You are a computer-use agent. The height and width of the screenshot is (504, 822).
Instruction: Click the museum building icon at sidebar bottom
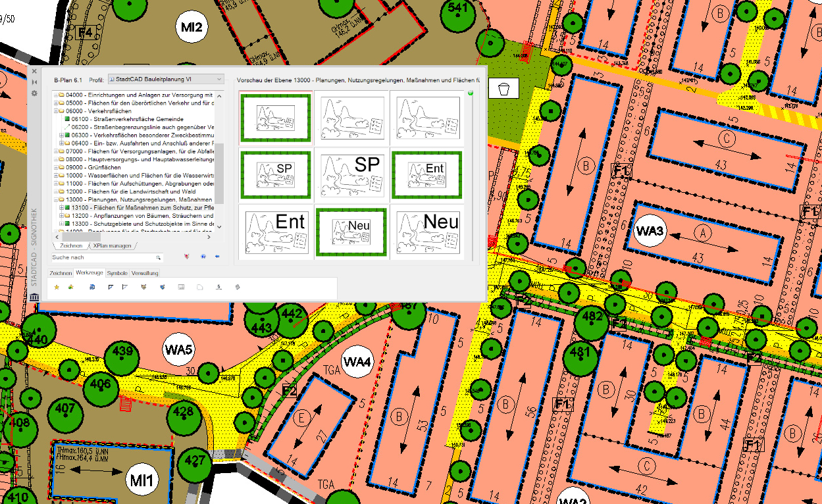point(34,297)
